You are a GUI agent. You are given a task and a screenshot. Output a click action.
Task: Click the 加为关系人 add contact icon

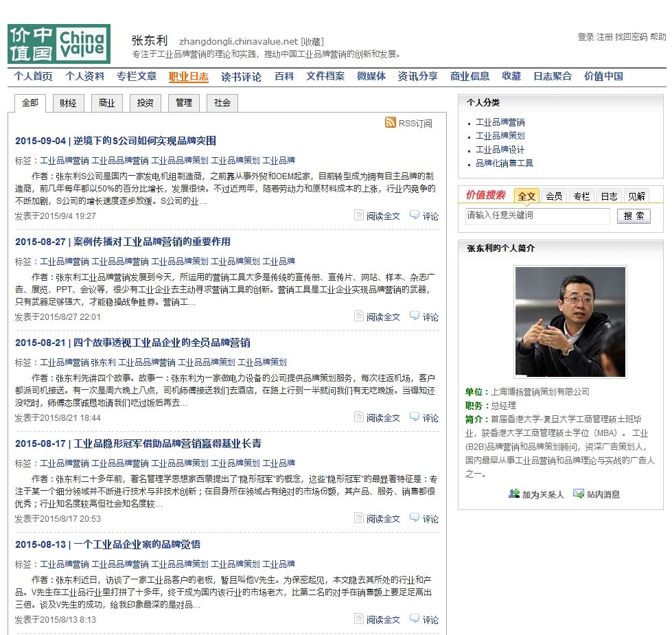tap(514, 494)
